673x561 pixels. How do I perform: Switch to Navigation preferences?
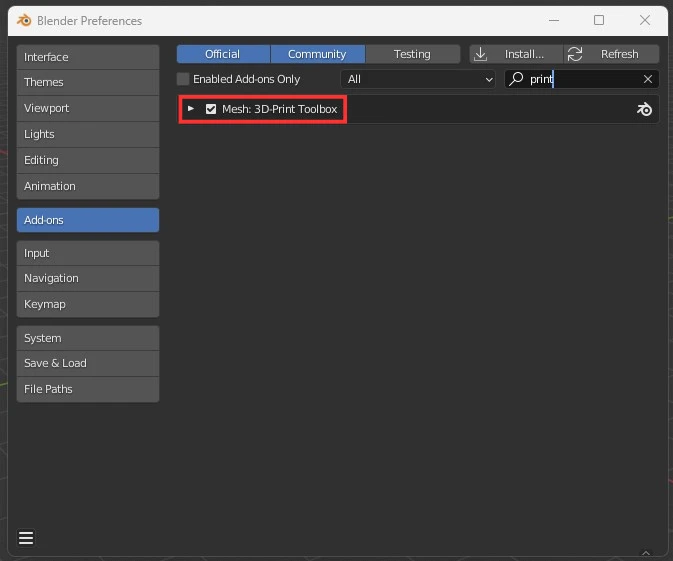[88, 279]
